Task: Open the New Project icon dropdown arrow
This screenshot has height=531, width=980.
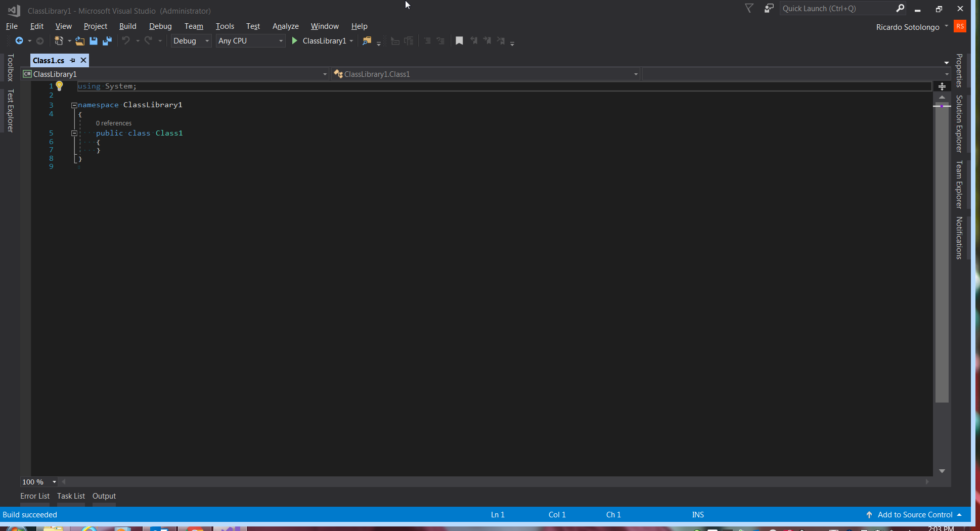Action: (x=69, y=41)
